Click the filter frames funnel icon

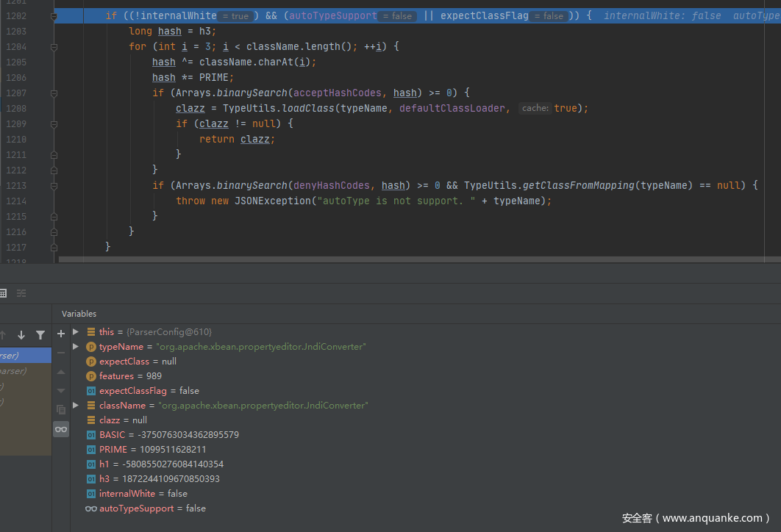tap(40, 335)
